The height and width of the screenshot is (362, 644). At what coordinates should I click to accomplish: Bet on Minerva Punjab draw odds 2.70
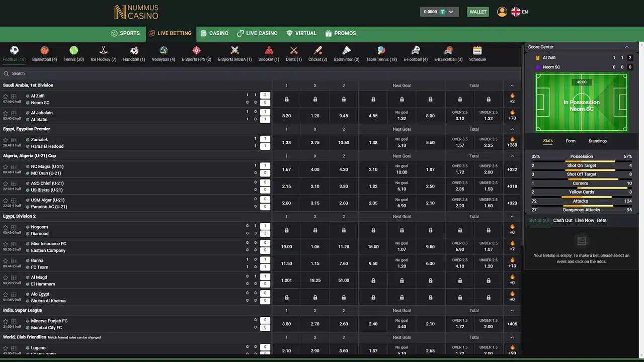click(x=315, y=324)
